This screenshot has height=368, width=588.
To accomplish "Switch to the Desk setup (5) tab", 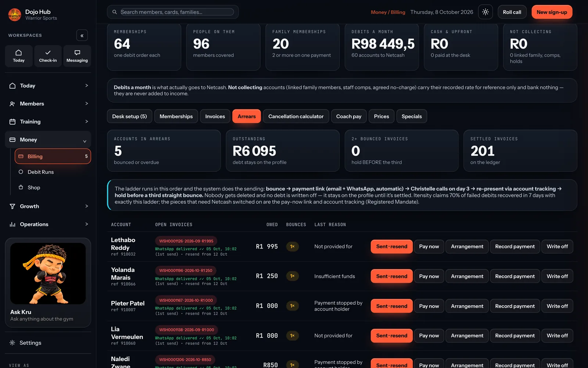I will tap(129, 116).
